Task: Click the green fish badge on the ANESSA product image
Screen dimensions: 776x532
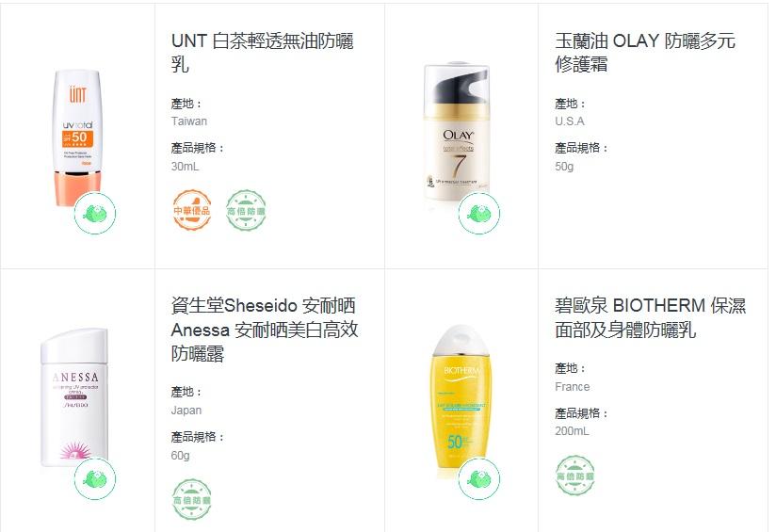Action: click(x=95, y=478)
